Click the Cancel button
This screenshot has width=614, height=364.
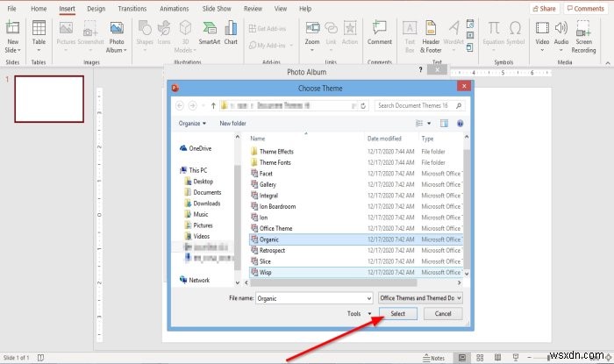point(443,313)
